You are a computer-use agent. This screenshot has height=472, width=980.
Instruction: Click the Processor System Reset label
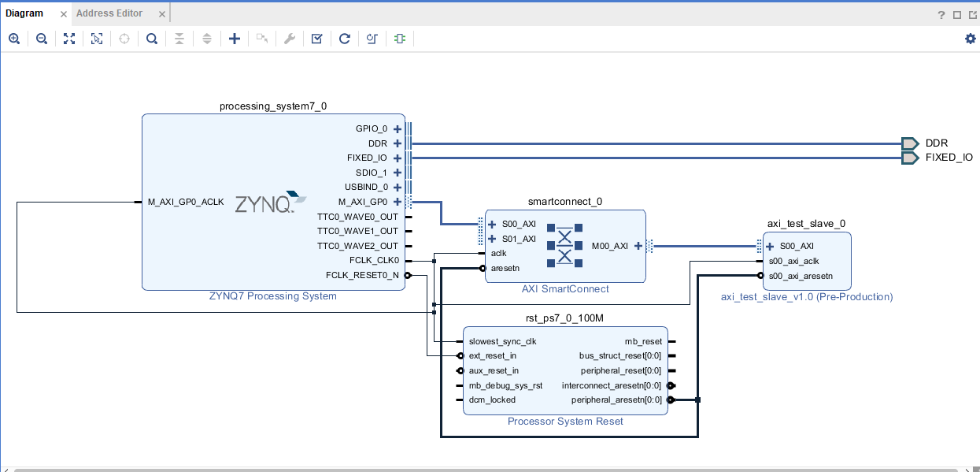[x=565, y=422]
